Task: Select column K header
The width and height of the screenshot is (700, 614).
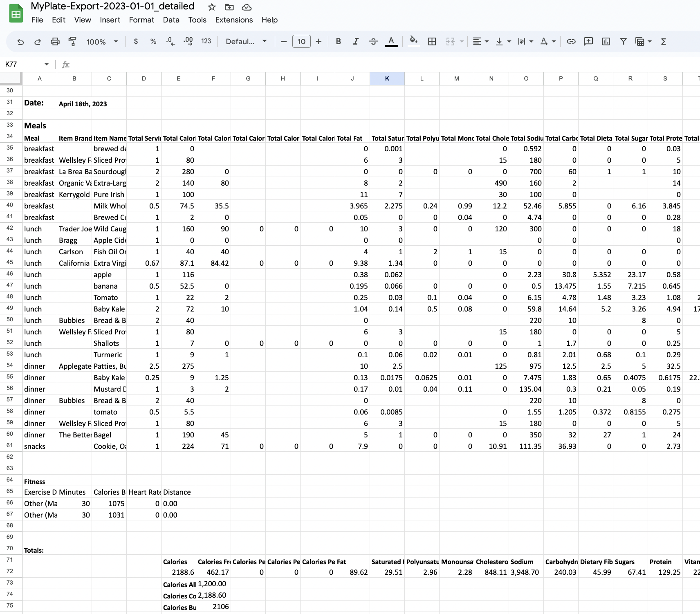Action: (387, 78)
